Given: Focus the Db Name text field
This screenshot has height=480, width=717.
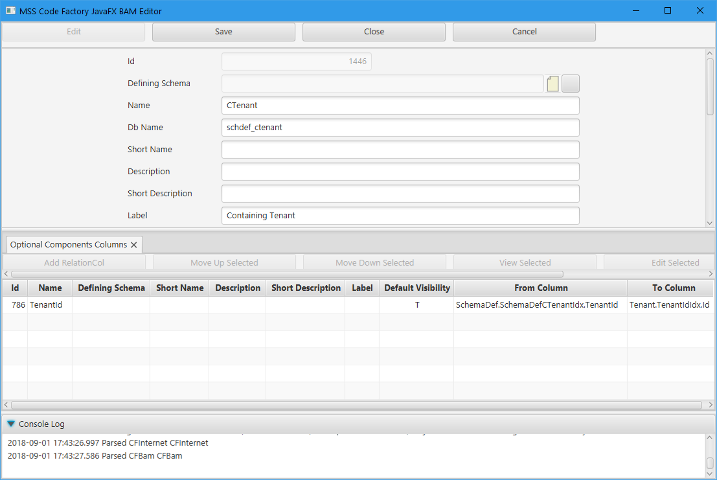Looking at the screenshot, I should click(400, 128).
